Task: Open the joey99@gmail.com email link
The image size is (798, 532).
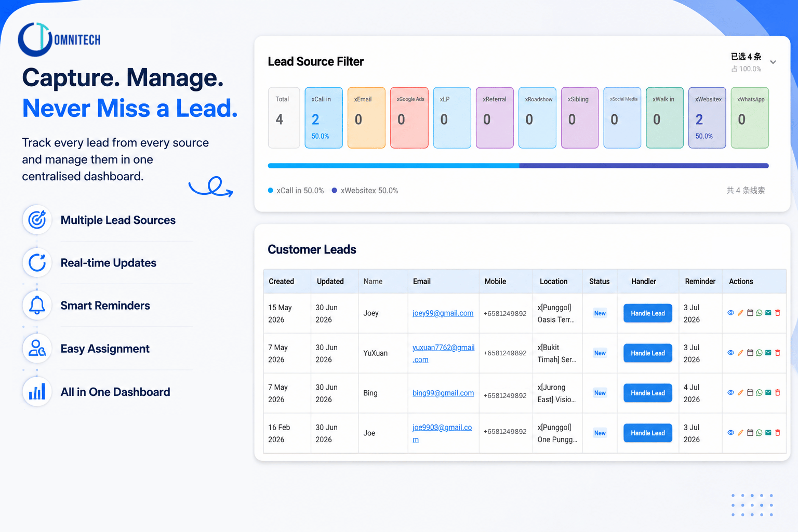Action: pos(443,313)
